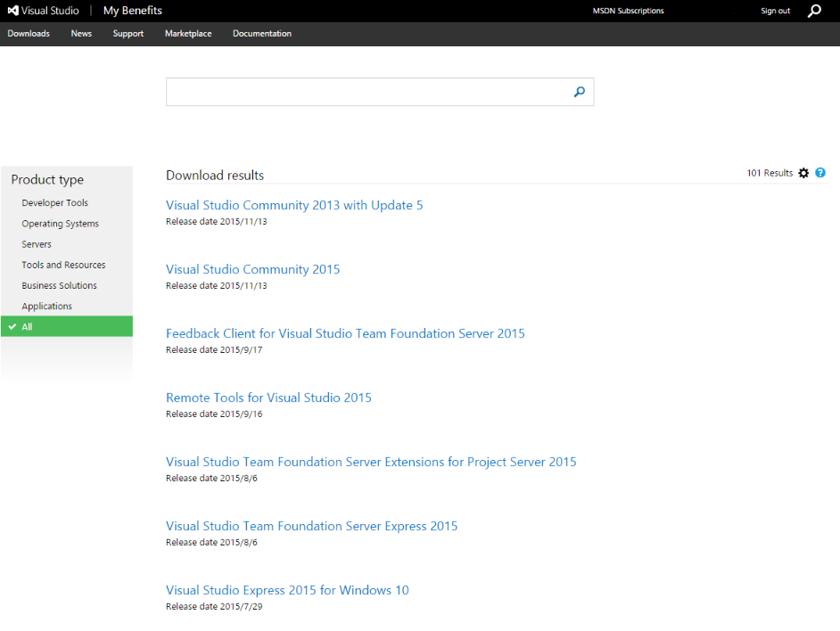This screenshot has width=840, height=631.
Task: Open Visual Studio Community 2013 with Update 5
Action: coord(294,205)
